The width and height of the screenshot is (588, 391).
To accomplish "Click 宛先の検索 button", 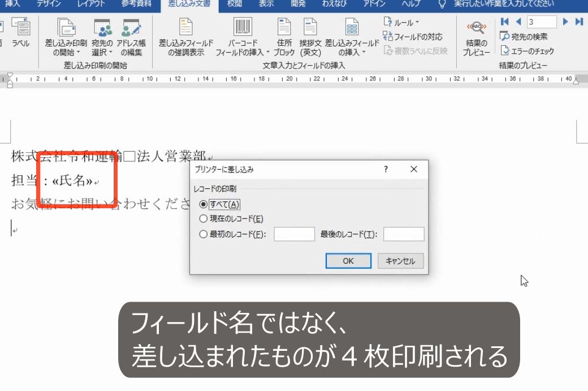I will (524, 36).
